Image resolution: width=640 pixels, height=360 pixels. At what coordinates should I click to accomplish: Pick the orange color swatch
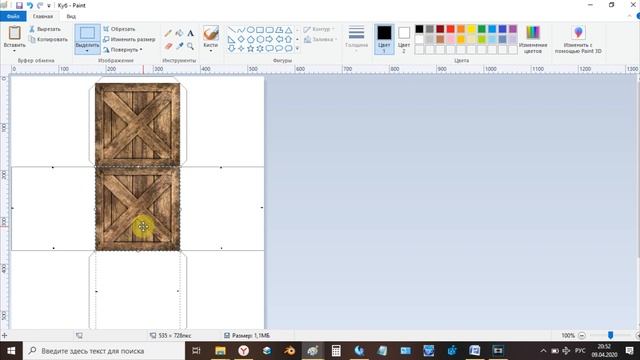point(461,29)
